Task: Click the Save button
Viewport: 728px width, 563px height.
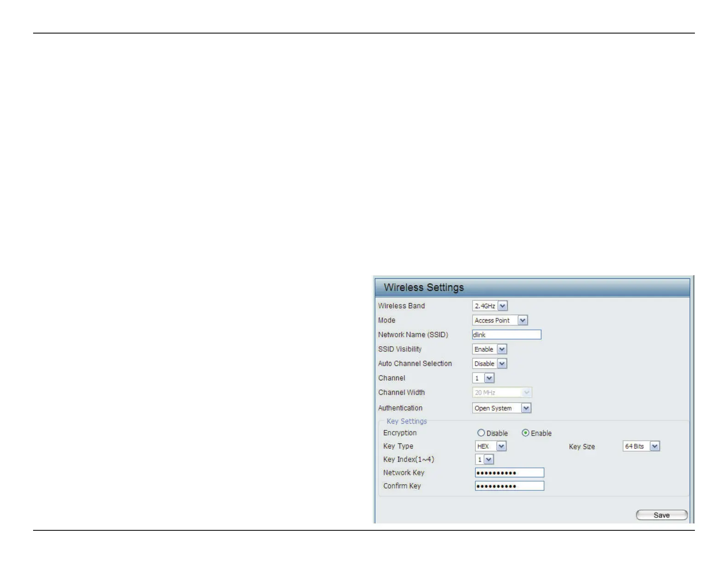Action: click(662, 515)
